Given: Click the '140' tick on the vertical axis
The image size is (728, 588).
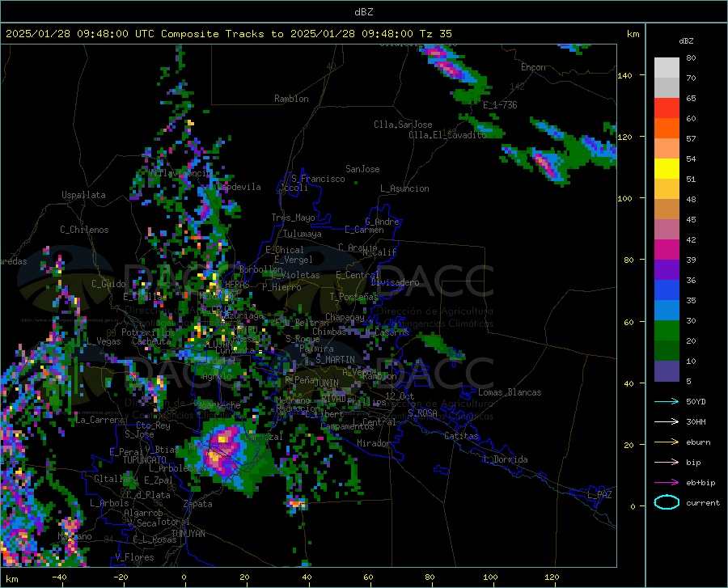Looking at the screenshot, I should click(x=624, y=75).
